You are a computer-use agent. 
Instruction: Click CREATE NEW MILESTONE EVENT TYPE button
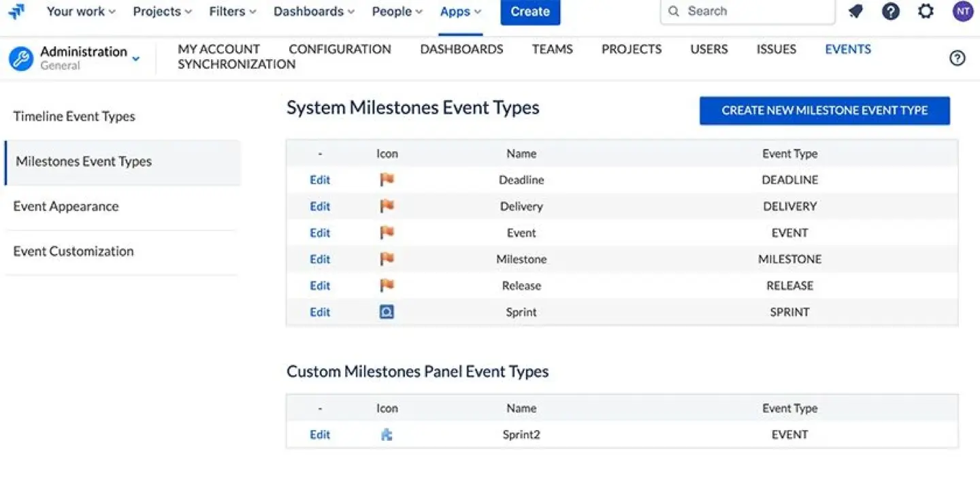click(x=825, y=110)
